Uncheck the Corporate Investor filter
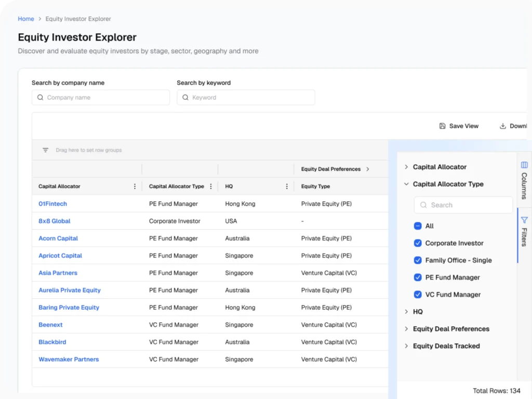 [417, 243]
